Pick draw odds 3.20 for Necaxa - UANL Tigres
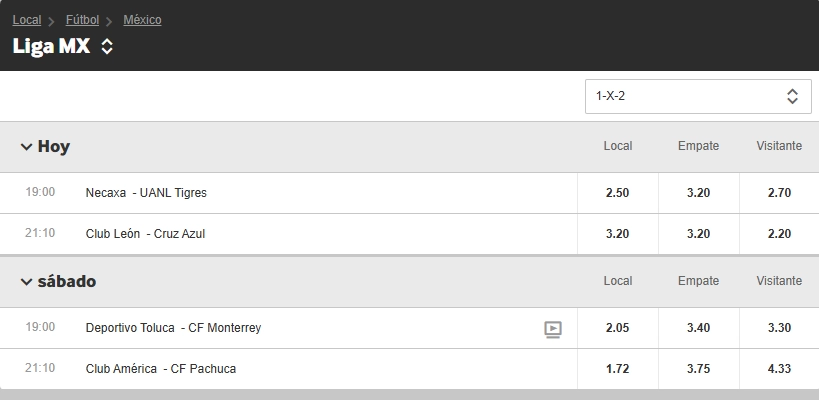This screenshot has height=400, width=819. point(698,193)
